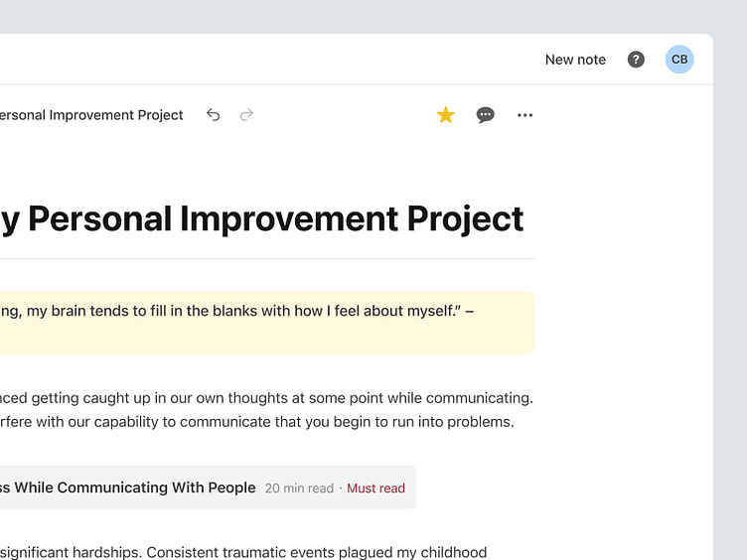Undo the last change with the back arrow
Screen dimensions: 747x560
point(213,115)
